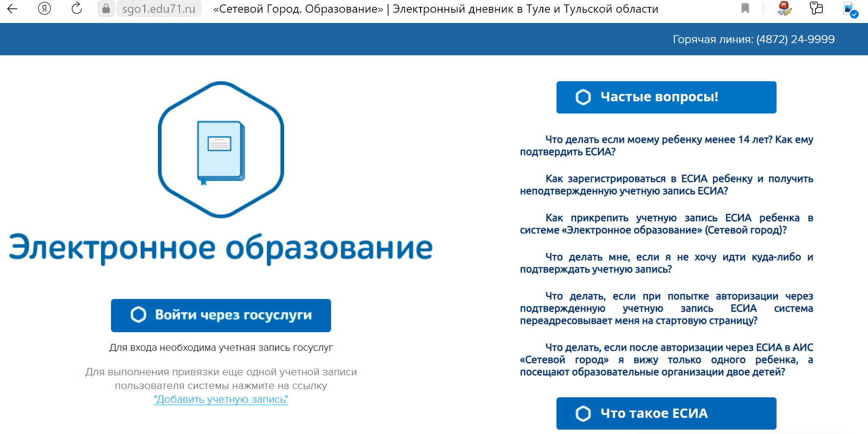Open question about seeing only one child
The image size is (868, 434).
[667, 360]
